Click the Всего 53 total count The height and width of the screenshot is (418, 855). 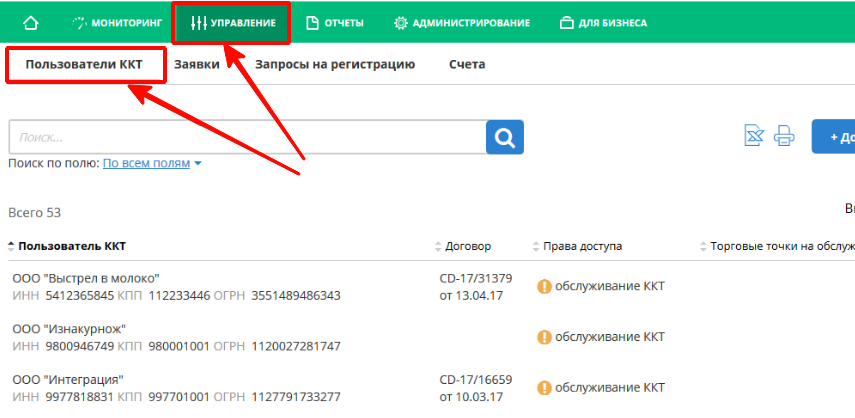pyautogui.click(x=35, y=213)
